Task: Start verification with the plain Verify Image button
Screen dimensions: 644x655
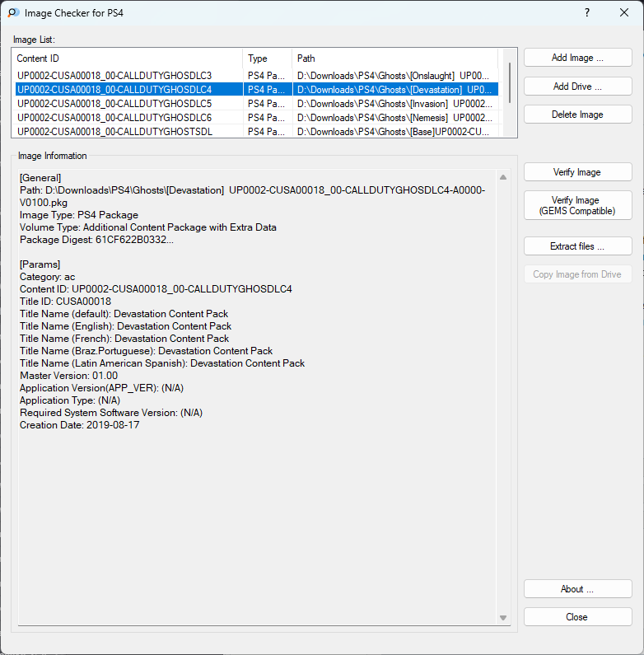Action: click(577, 172)
